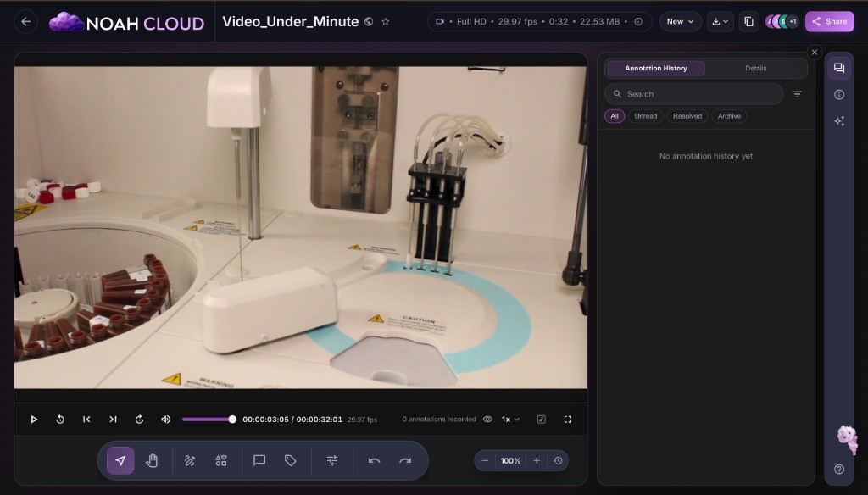
Task: Jump to previous frame
Action: [x=86, y=420]
